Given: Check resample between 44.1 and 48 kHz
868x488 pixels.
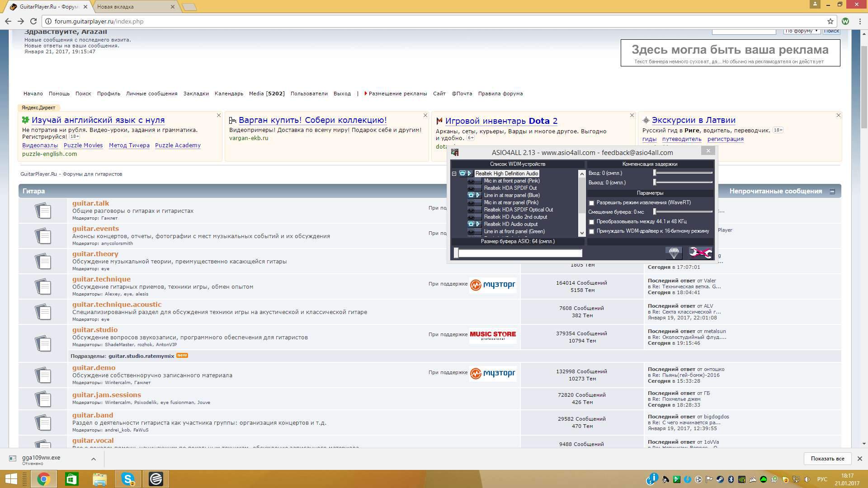Looking at the screenshot, I should (591, 222).
